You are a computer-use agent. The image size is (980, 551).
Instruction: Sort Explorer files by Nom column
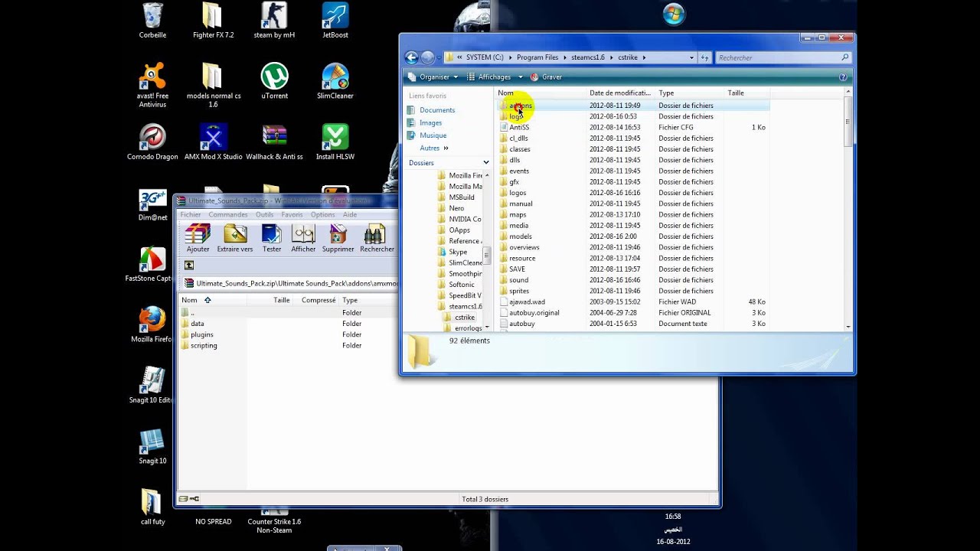541,93
